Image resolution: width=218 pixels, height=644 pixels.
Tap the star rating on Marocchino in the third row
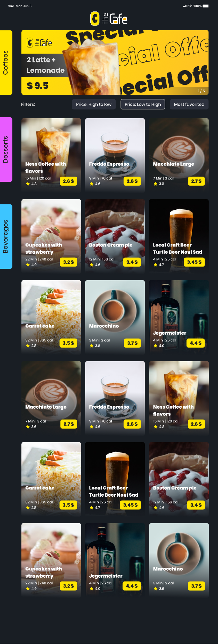coord(95,346)
